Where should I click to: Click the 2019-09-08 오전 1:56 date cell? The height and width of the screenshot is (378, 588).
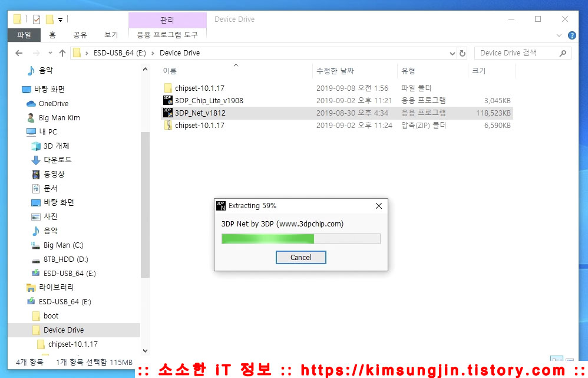pos(352,88)
